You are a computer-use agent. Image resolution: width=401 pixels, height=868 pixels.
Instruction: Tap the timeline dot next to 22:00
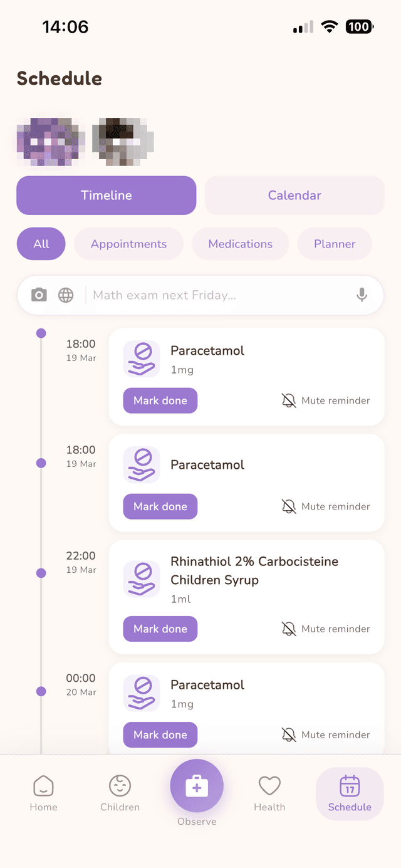pyautogui.click(x=41, y=572)
